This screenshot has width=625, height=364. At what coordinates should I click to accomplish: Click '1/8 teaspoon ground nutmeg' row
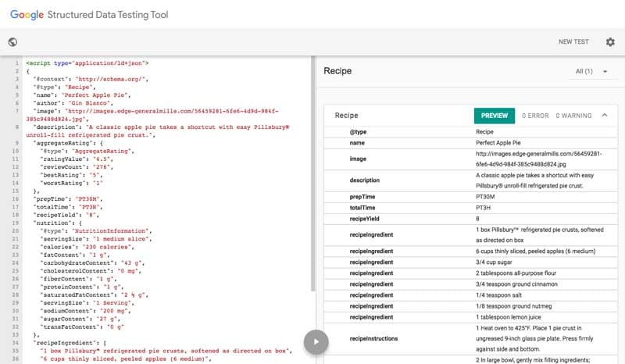tap(470, 306)
